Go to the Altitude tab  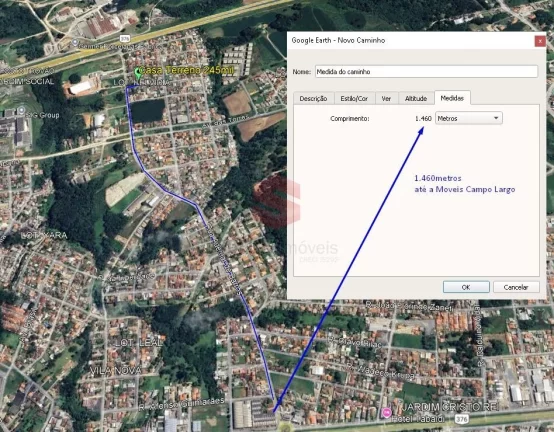(x=416, y=99)
